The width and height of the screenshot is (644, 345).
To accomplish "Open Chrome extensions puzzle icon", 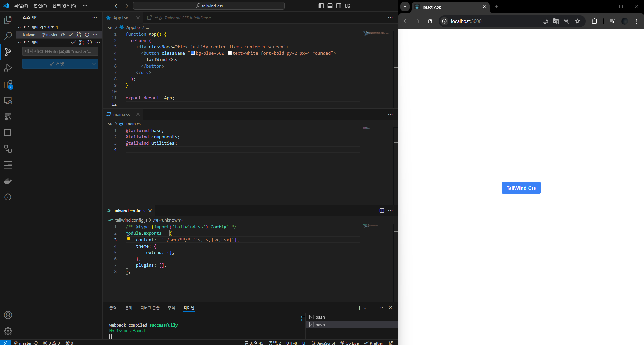I will click(x=594, y=21).
